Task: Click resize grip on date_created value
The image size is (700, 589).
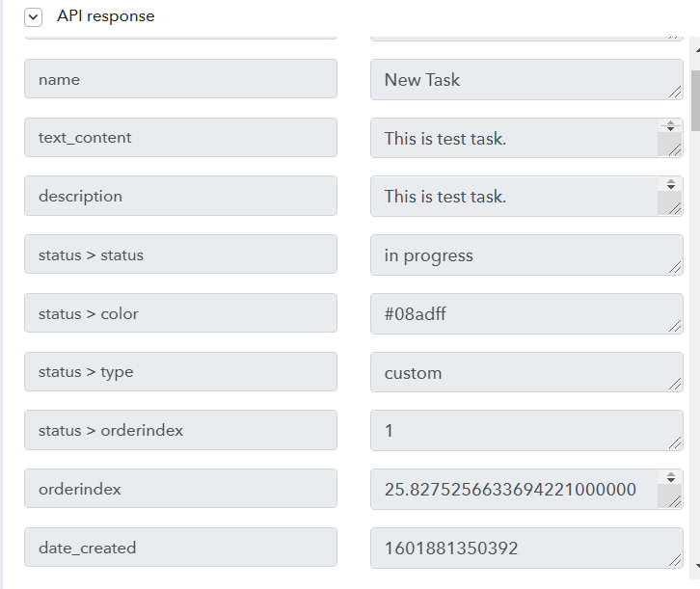Action: point(675,560)
